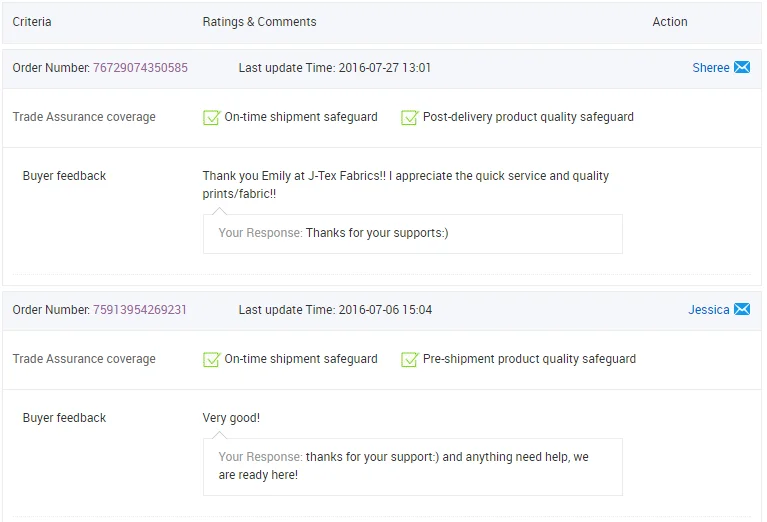Open buyer Sheree's profile link
767x522 pixels.
(x=710, y=68)
